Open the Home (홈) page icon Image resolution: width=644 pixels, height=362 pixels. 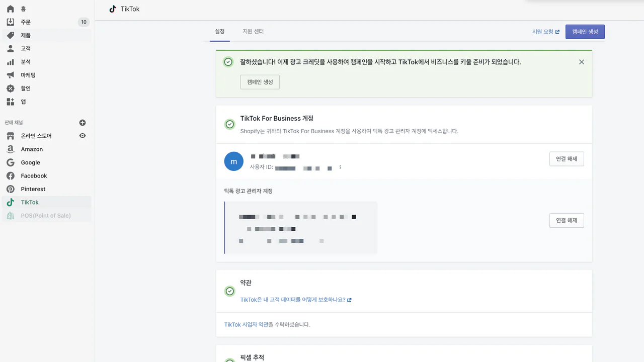tap(11, 9)
